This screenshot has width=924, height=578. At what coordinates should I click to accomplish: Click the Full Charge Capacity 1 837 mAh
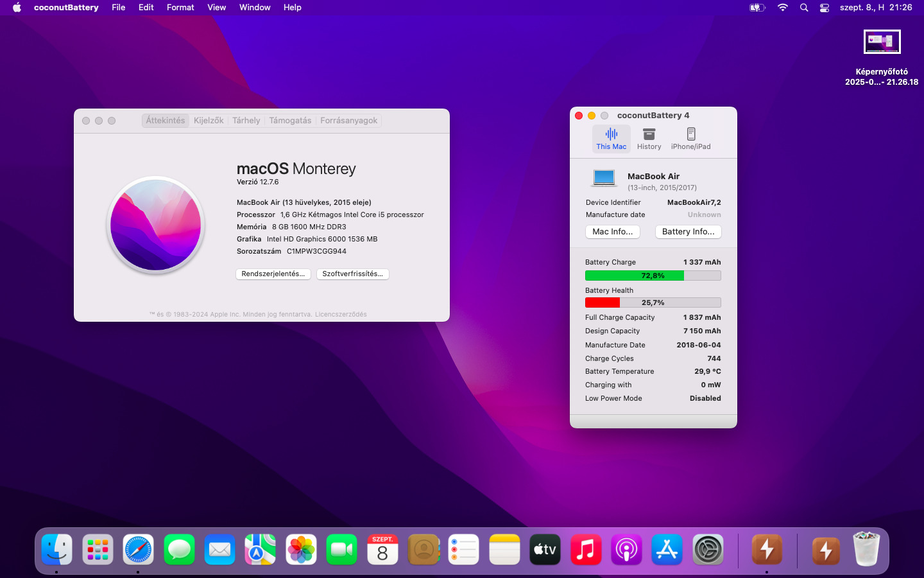pyautogui.click(x=702, y=318)
